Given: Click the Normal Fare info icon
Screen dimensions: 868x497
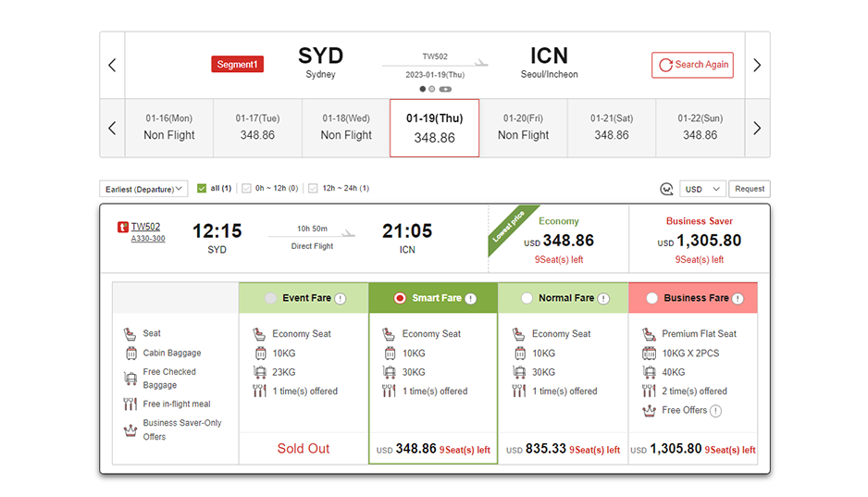Looking at the screenshot, I should click(603, 299).
